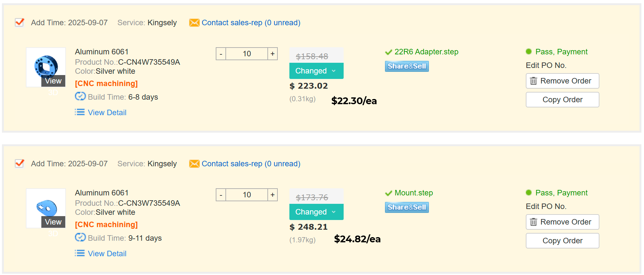Click the envelope icon in the second order

pos(194,164)
